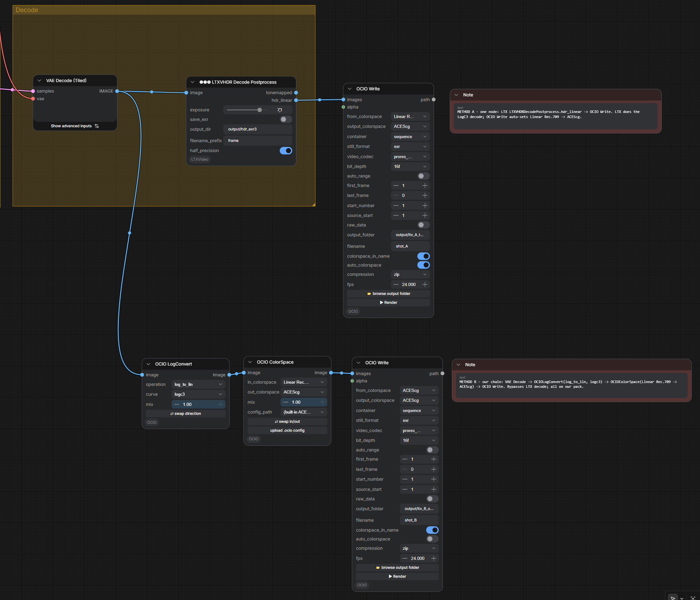The image size is (700, 600).
Task: Click the tonemapped output port
Action: pyautogui.click(x=296, y=93)
